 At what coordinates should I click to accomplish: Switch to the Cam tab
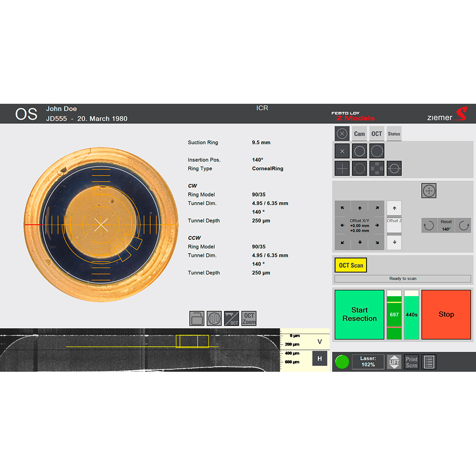(x=359, y=133)
